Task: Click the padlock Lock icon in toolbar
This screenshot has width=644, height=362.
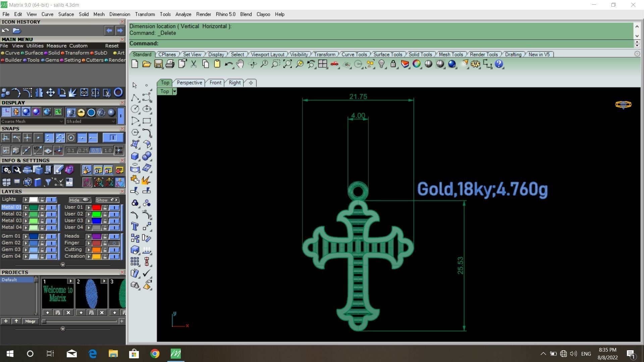Action: click(393, 64)
